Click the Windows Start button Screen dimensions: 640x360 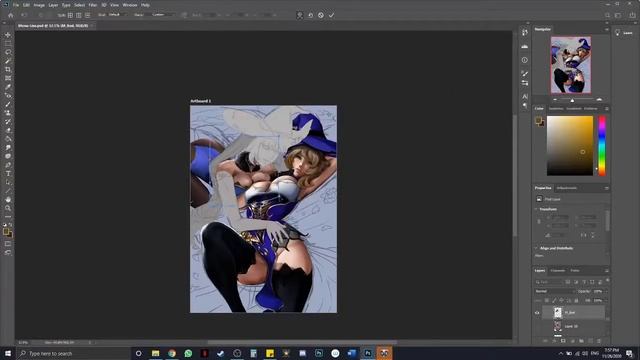point(8,353)
